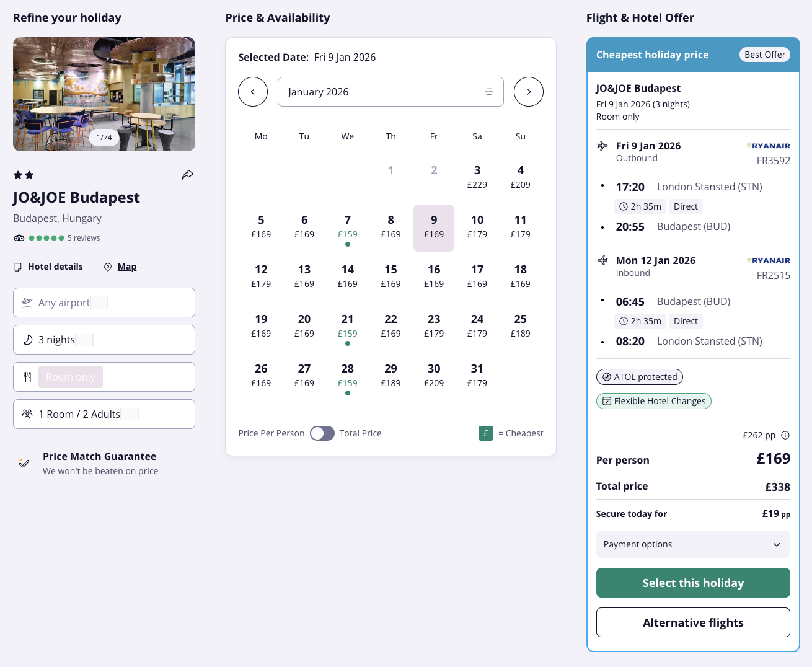Click the ATOL protected badge
Image resolution: width=812 pixels, height=667 pixels.
pos(639,377)
